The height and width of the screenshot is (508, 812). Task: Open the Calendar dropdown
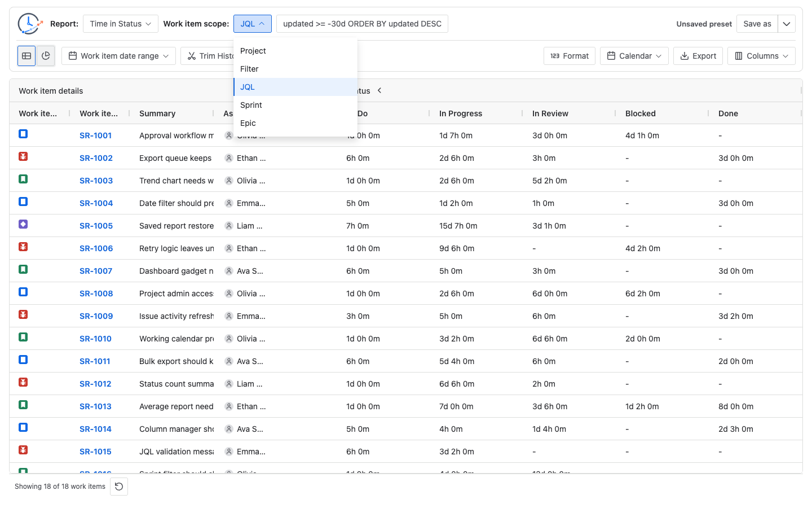click(x=634, y=56)
